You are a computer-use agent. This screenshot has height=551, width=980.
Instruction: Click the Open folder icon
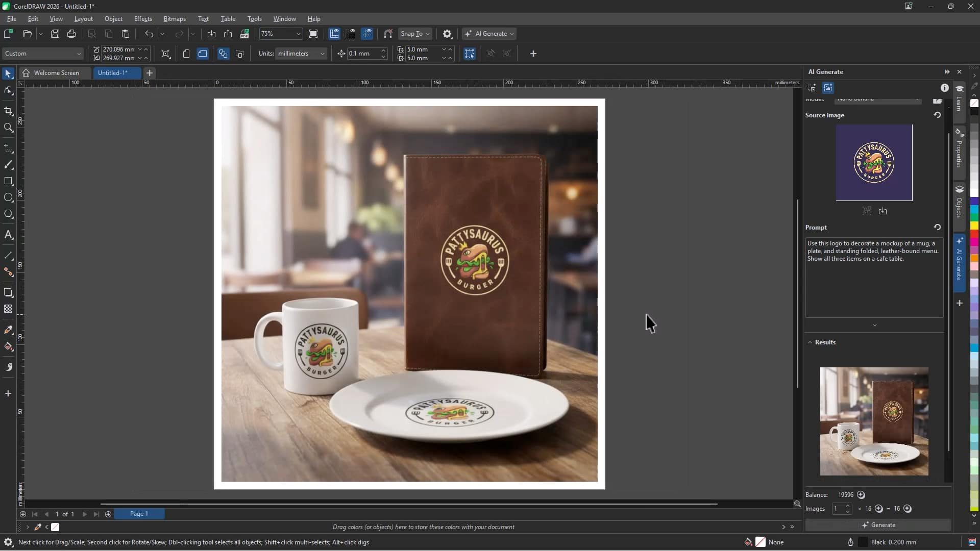point(28,34)
